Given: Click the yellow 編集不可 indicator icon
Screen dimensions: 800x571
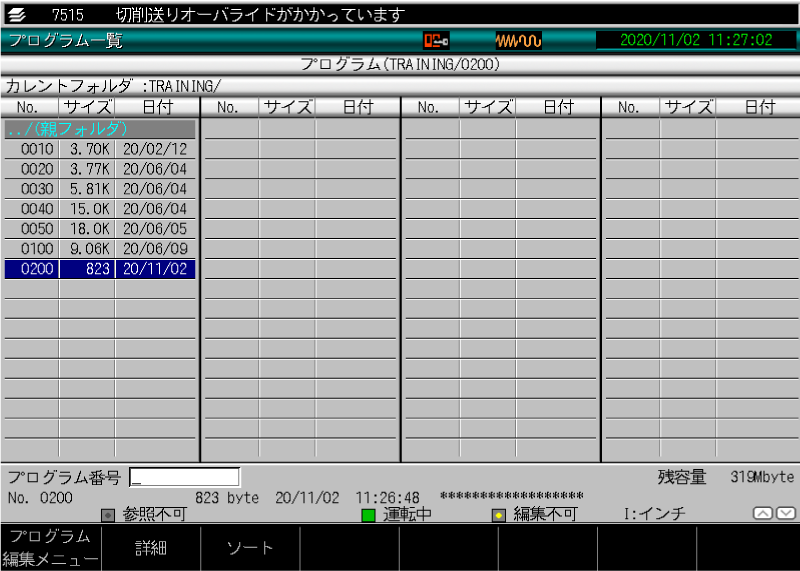Looking at the screenshot, I should (x=498, y=515).
